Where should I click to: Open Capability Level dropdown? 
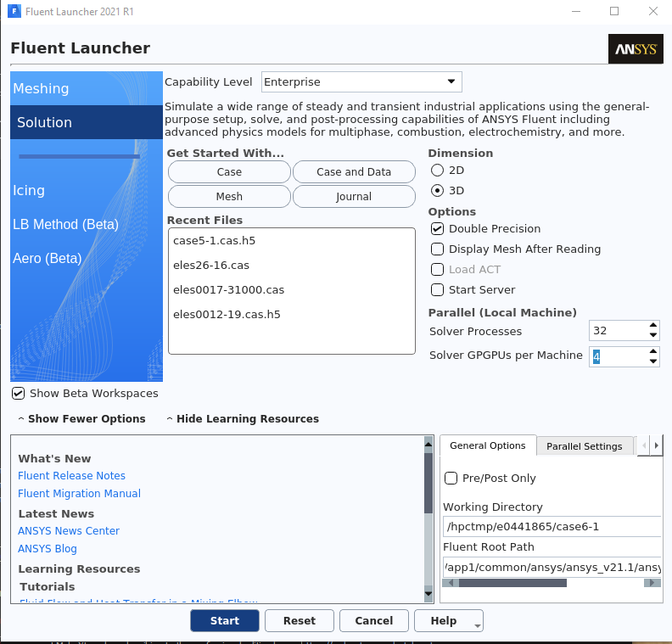[x=361, y=81]
